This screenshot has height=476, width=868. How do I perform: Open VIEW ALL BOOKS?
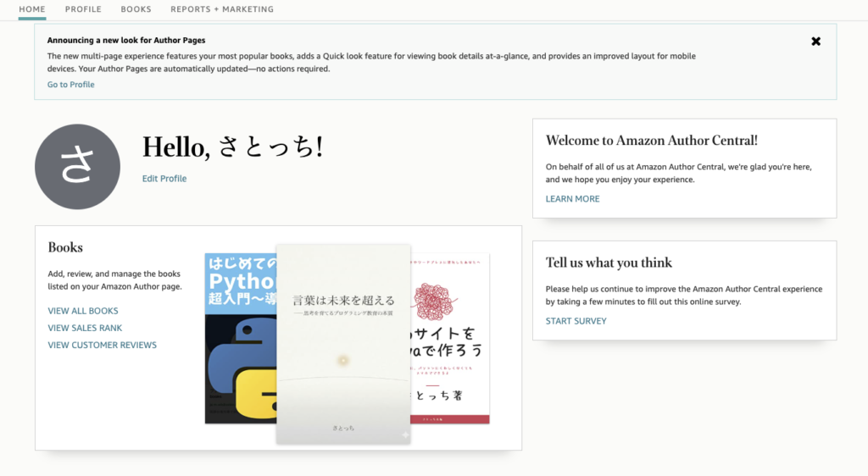tap(83, 311)
